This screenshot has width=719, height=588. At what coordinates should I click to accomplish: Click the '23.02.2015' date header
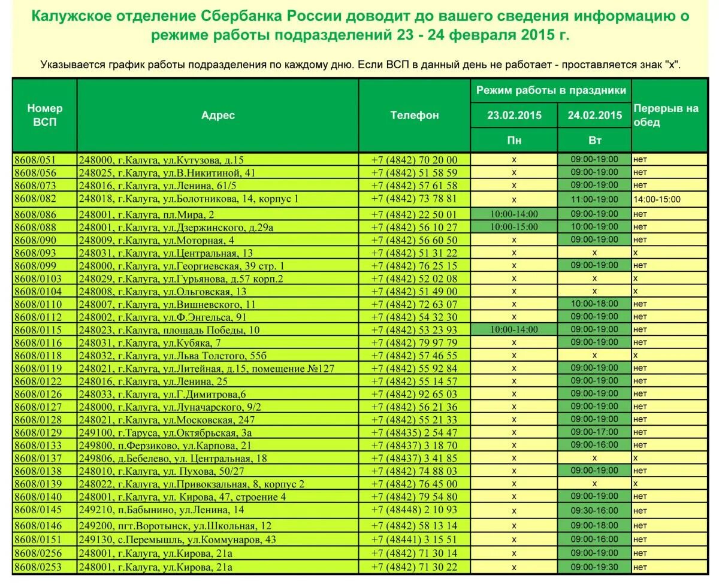pos(514,116)
